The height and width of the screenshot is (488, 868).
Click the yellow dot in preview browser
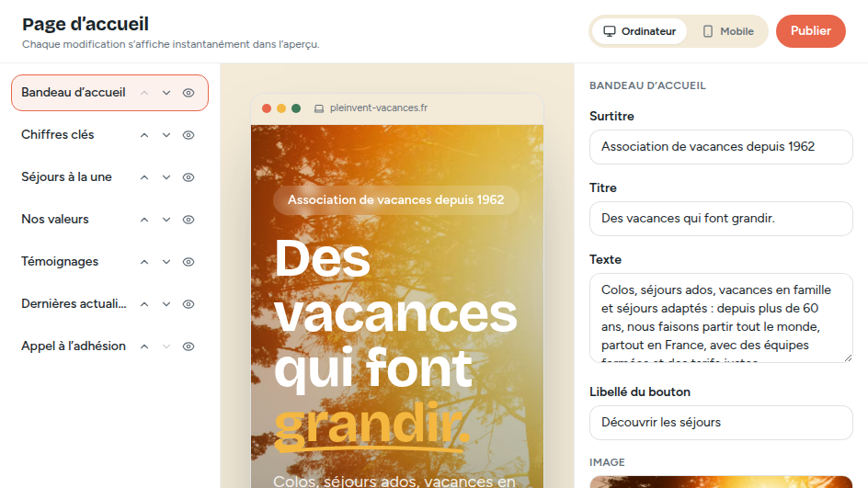[x=281, y=108]
